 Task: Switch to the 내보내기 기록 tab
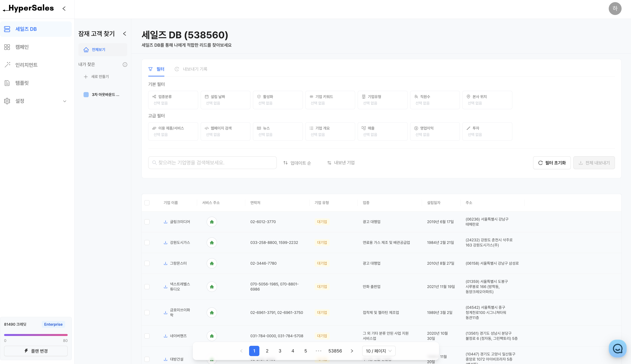point(191,69)
